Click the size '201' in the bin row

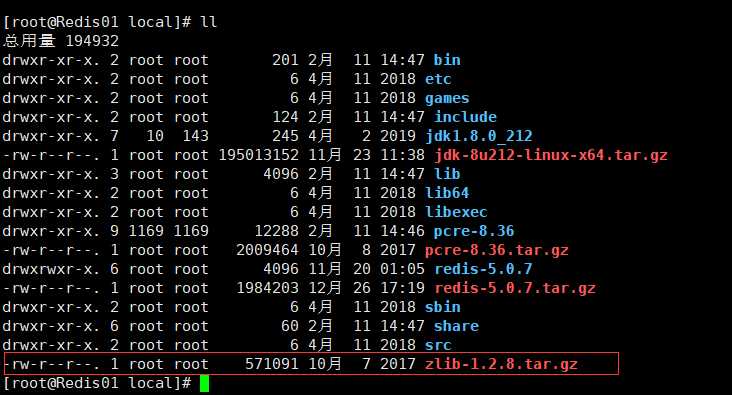285,60
